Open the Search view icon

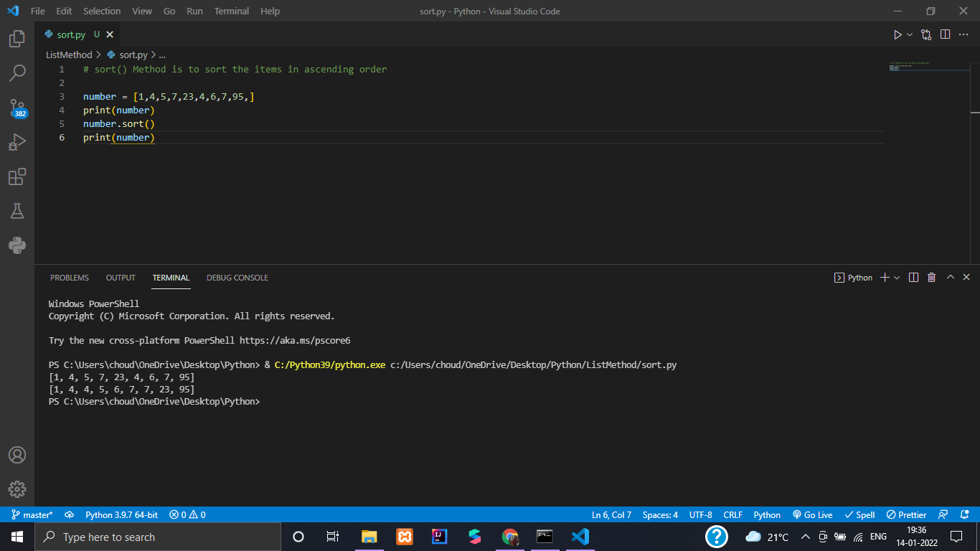click(x=17, y=72)
